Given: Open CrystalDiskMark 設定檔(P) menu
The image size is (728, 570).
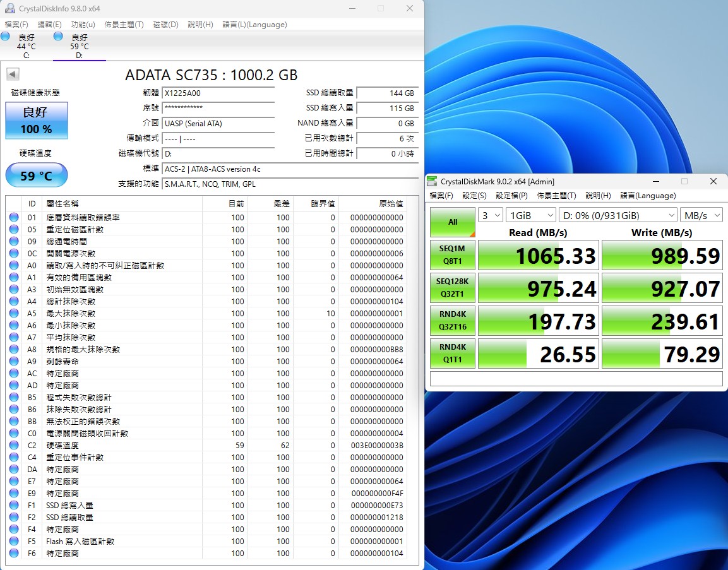Looking at the screenshot, I should [511, 196].
